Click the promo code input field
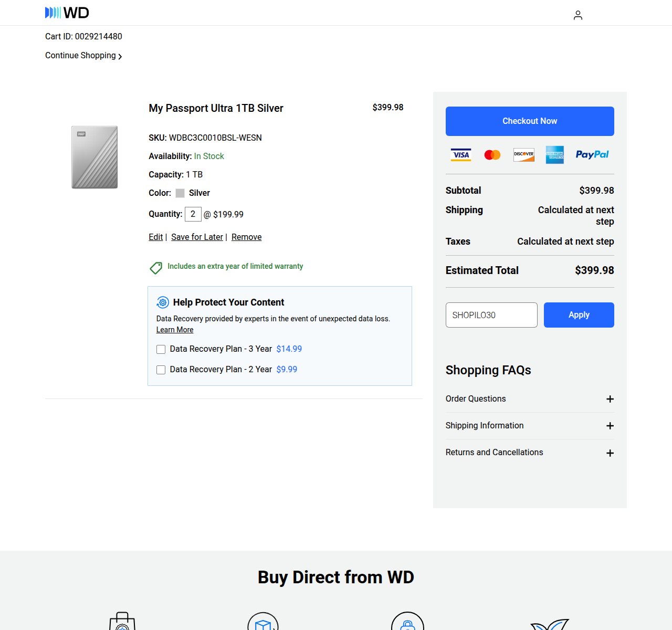This screenshot has width=672, height=630. click(x=491, y=315)
